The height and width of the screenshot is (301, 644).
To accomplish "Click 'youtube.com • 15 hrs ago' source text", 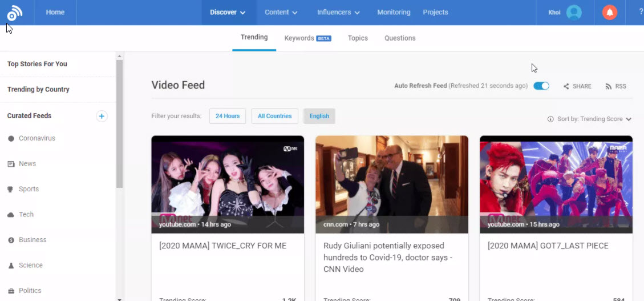I will click(x=524, y=224).
